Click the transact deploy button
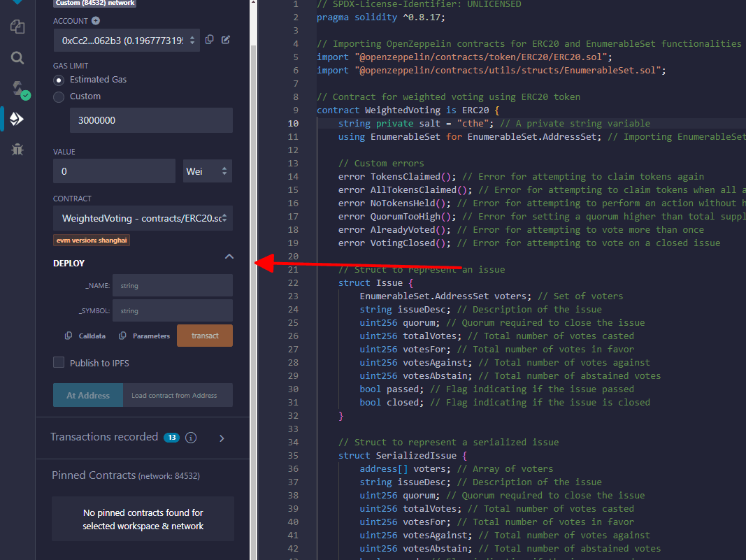Viewport: 746px width, 560px height. [205, 336]
